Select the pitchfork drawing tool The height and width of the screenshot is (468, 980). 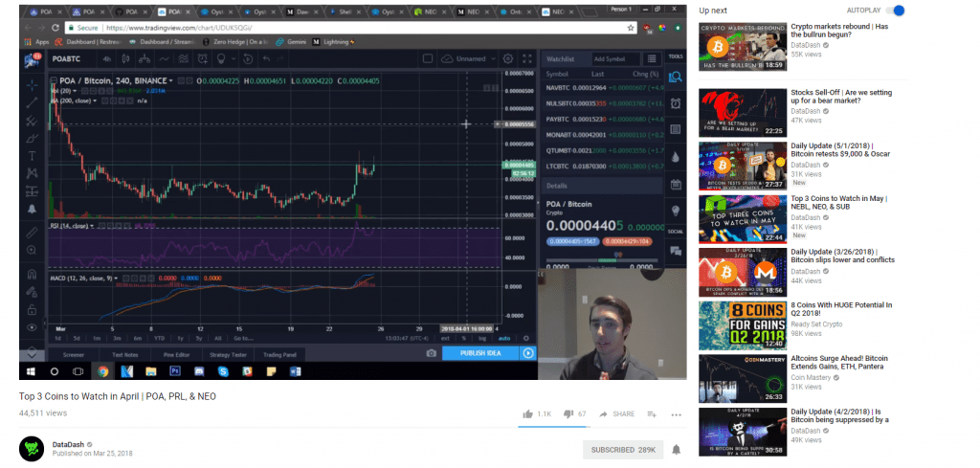pos(32,121)
